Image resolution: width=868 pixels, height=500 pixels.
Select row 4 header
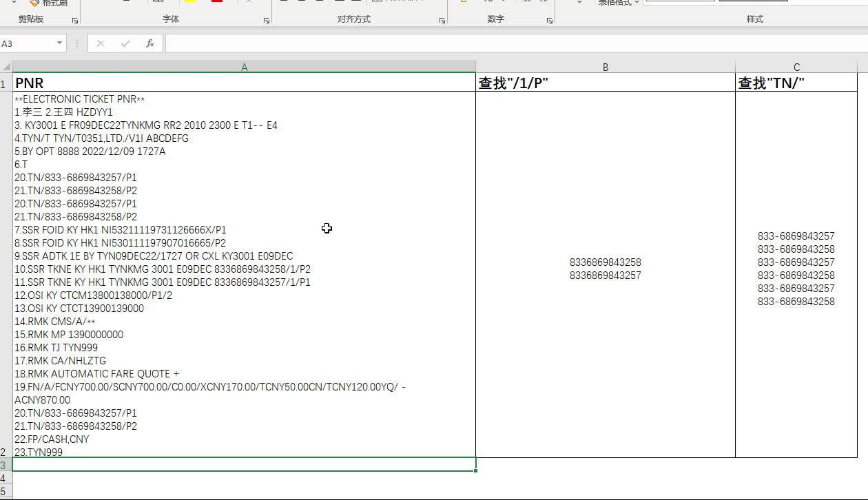coord(6,478)
